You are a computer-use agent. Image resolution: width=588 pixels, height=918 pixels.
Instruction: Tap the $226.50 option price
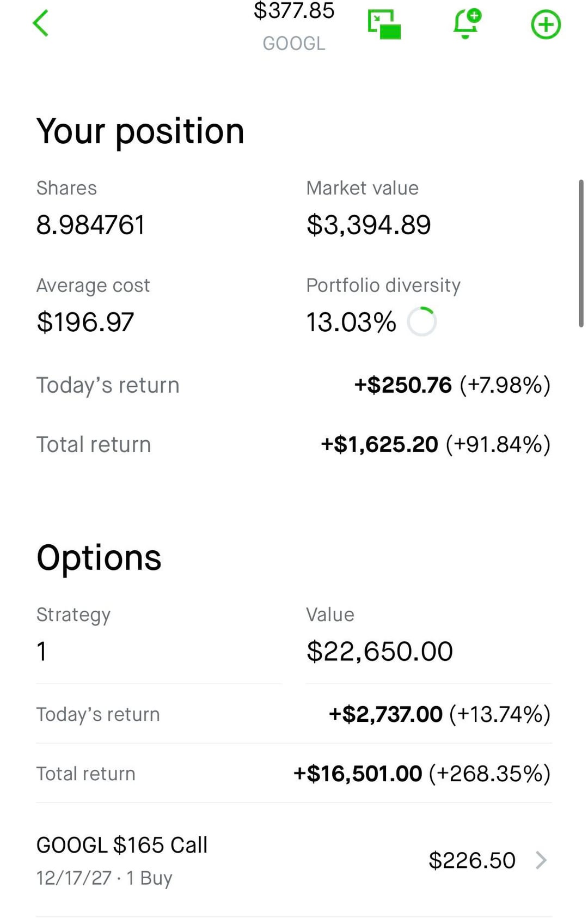pyautogui.click(x=471, y=860)
